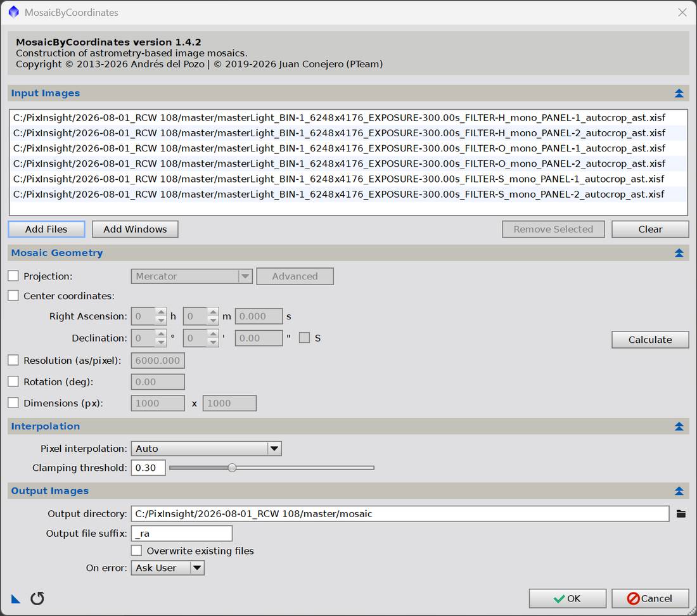Click the Cancel button

pos(650,598)
